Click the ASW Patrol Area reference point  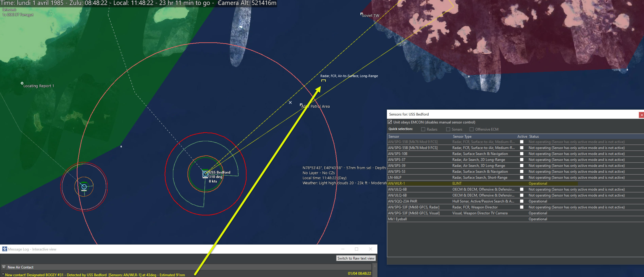tap(301, 105)
